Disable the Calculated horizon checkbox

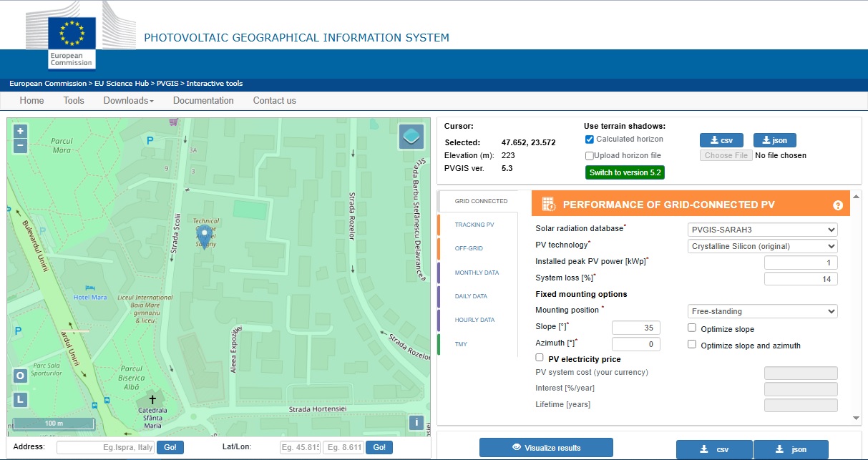pos(590,140)
